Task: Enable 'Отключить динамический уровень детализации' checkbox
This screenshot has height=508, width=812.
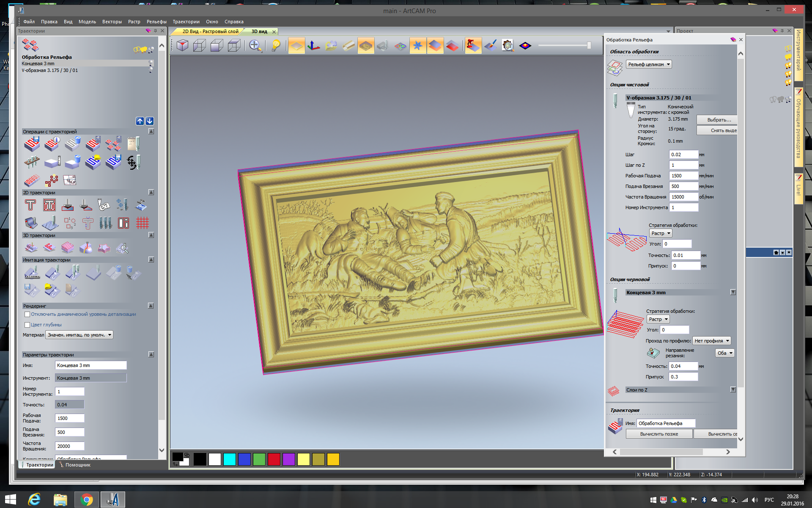Action: (x=27, y=315)
